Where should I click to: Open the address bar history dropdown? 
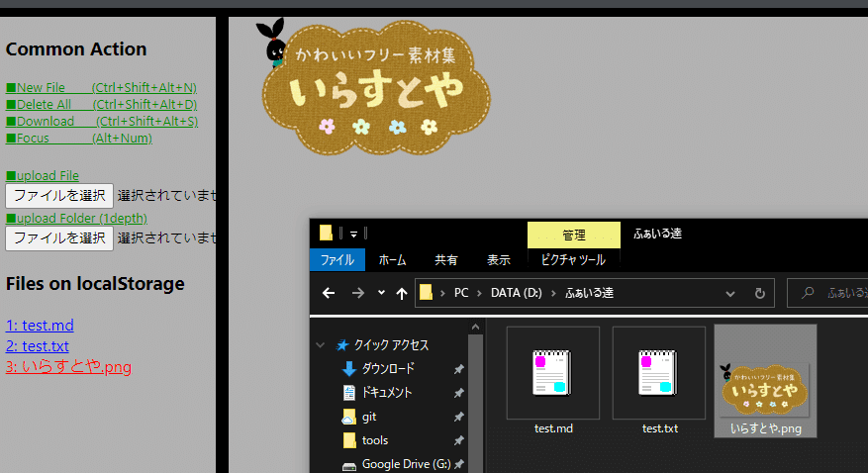point(730,294)
